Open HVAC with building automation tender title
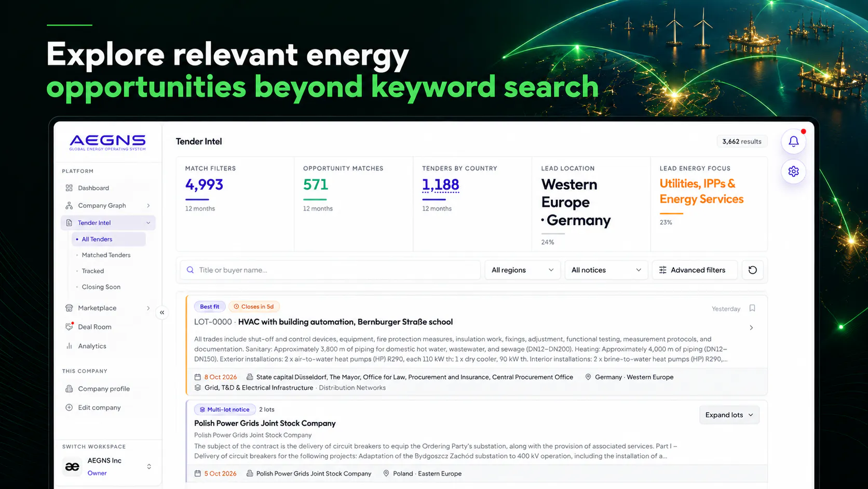Viewport: 868px width, 489px height. [345, 322]
